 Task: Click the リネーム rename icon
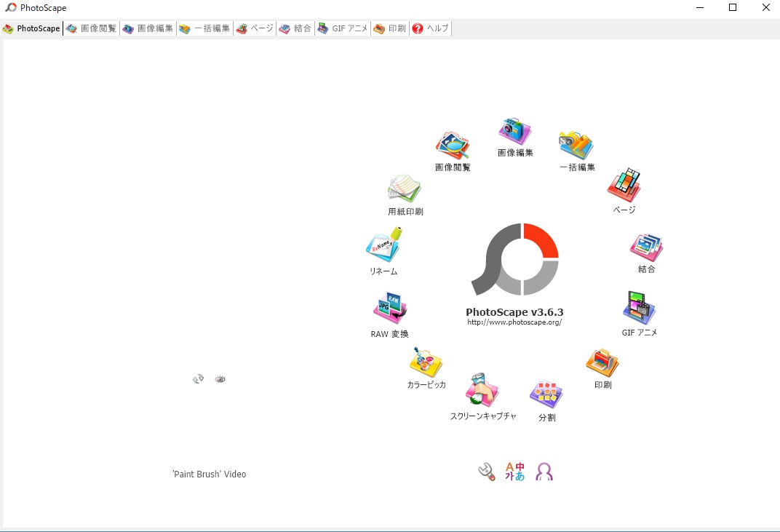pyautogui.click(x=383, y=246)
